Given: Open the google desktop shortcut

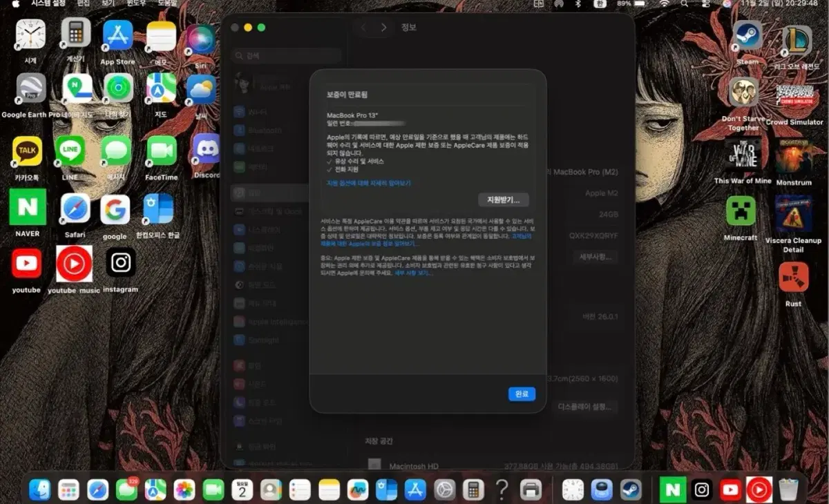Looking at the screenshot, I should point(115,211).
